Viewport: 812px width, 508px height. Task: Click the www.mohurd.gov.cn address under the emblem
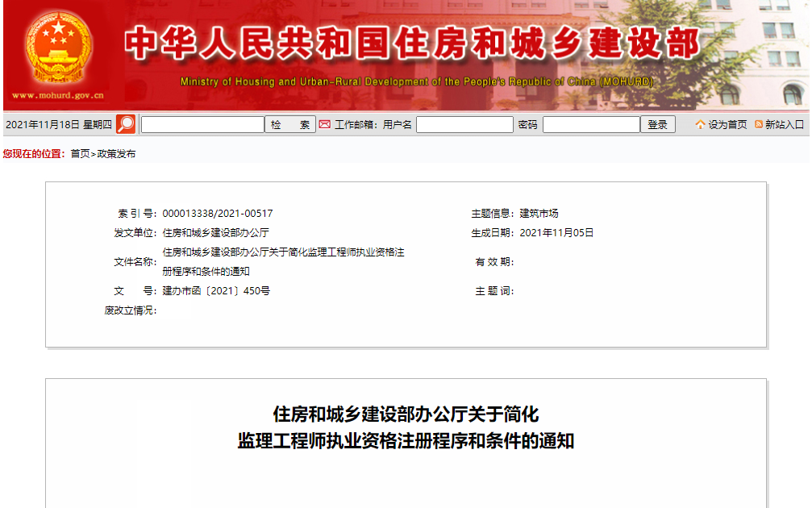pos(58,95)
